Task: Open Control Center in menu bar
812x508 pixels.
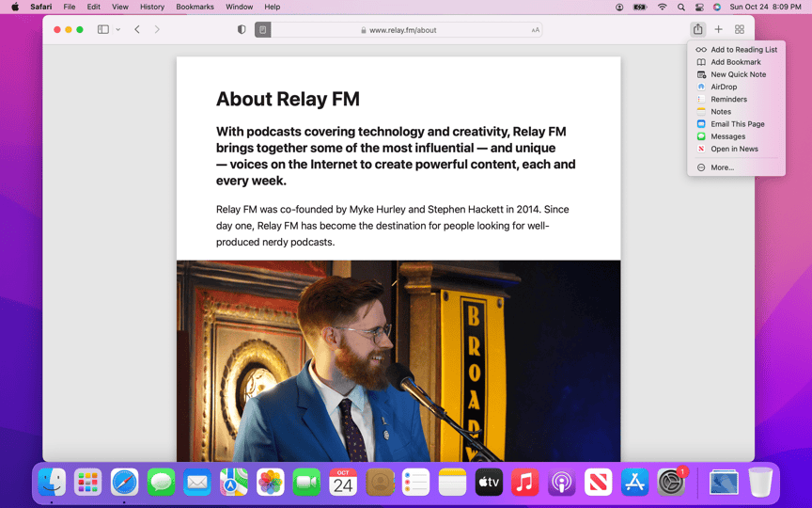Action: 699,7
